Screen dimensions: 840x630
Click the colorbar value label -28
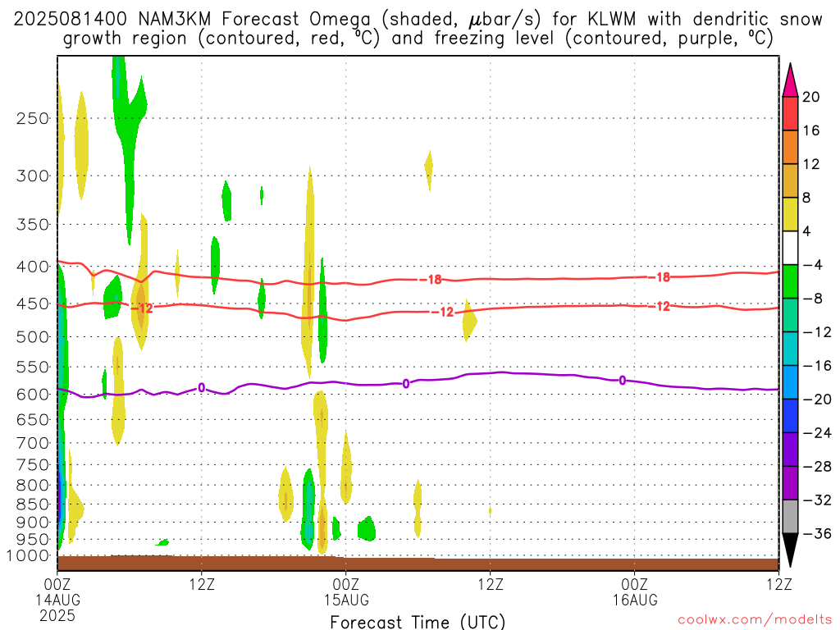[817, 467]
